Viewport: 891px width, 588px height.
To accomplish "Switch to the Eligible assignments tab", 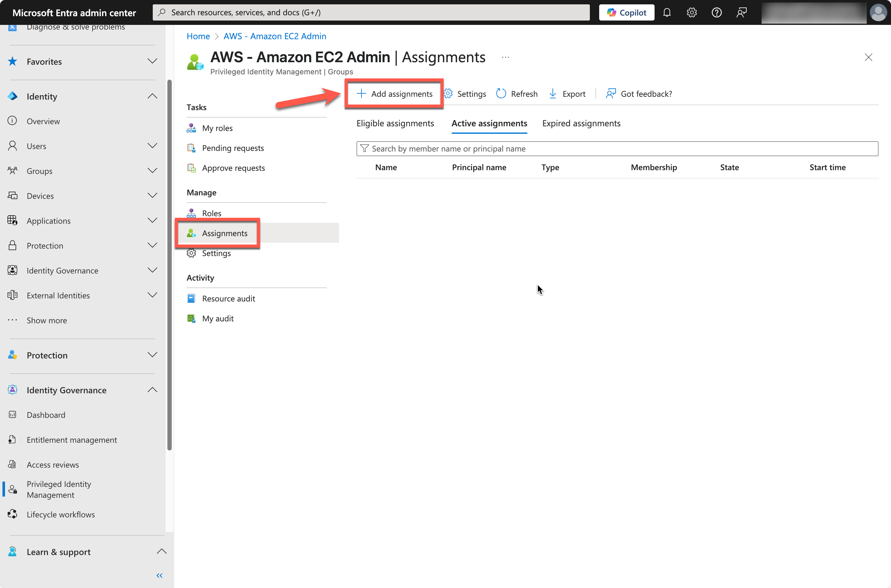I will (x=395, y=123).
